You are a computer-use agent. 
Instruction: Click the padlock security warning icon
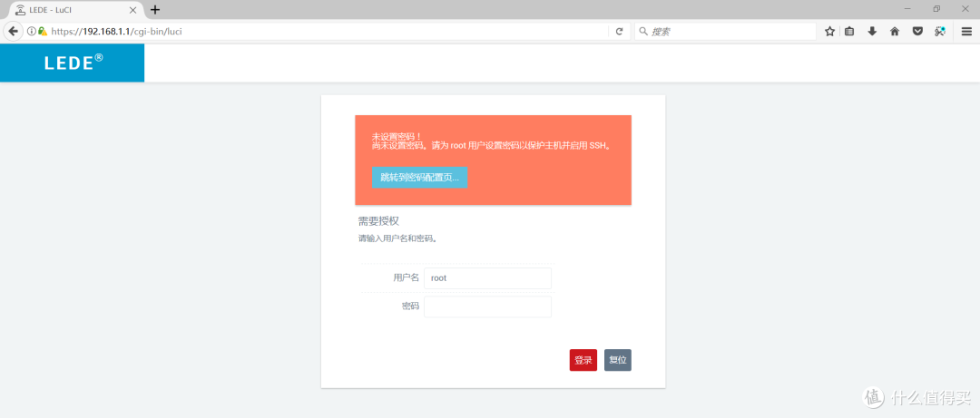[x=43, y=31]
